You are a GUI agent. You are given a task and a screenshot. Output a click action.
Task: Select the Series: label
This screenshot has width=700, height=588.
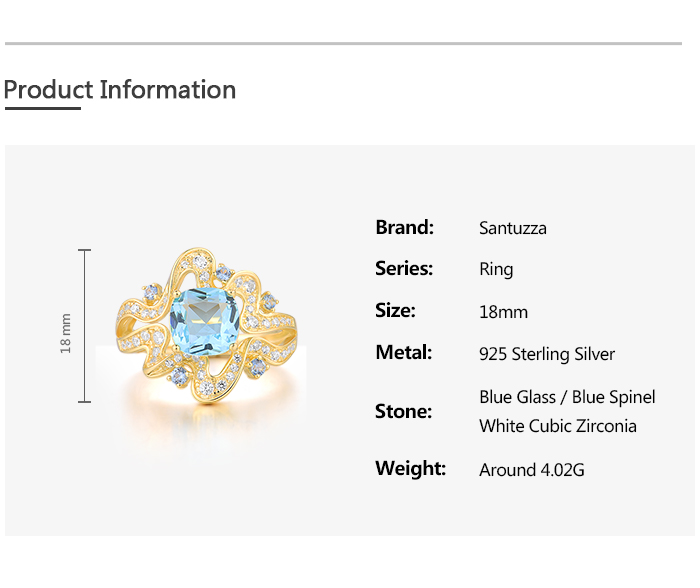click(404, 268)
